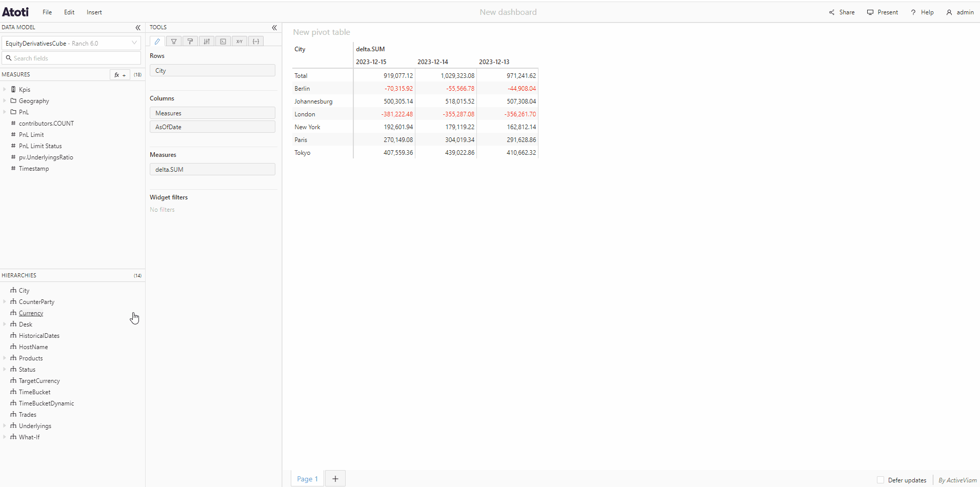Select the Trades hierarchy
Viewport: 980px width, 487px height.
(x=28, y=415)
